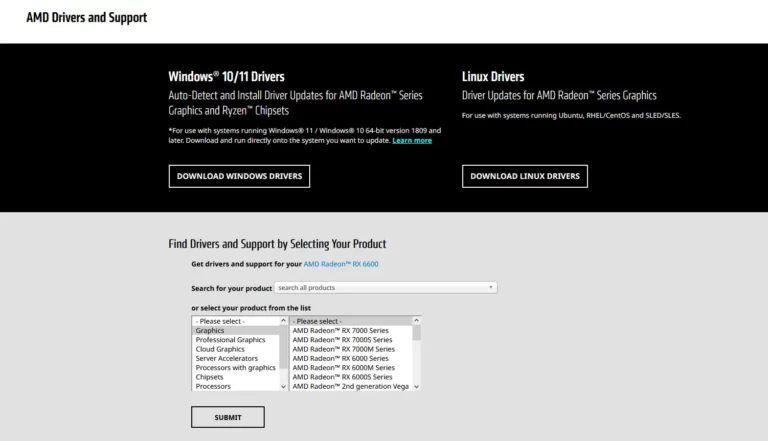This screenshot has width=768, height=441.
Task: Click the dropdown arrow in product search
Action: click(490, 288)
